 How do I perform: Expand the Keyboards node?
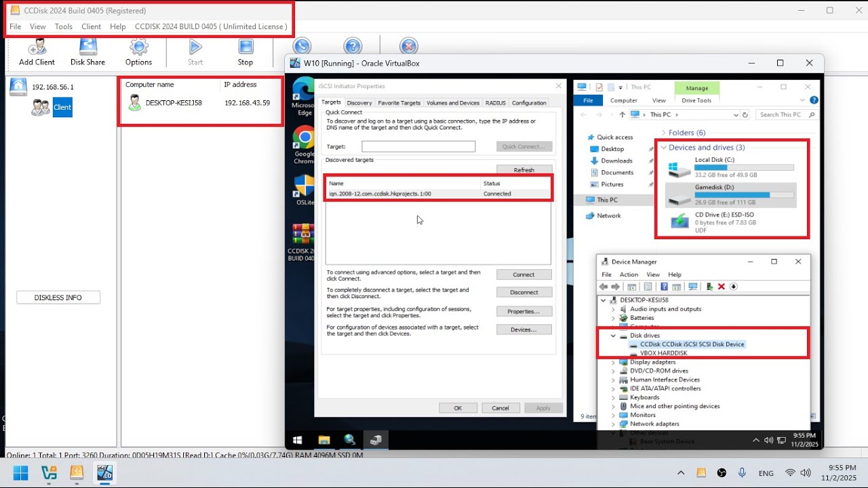point(614,397)
